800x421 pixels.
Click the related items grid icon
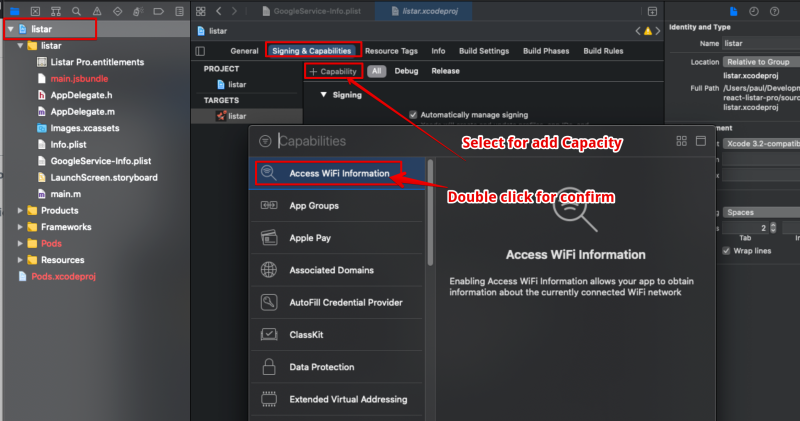click(201, 11)
